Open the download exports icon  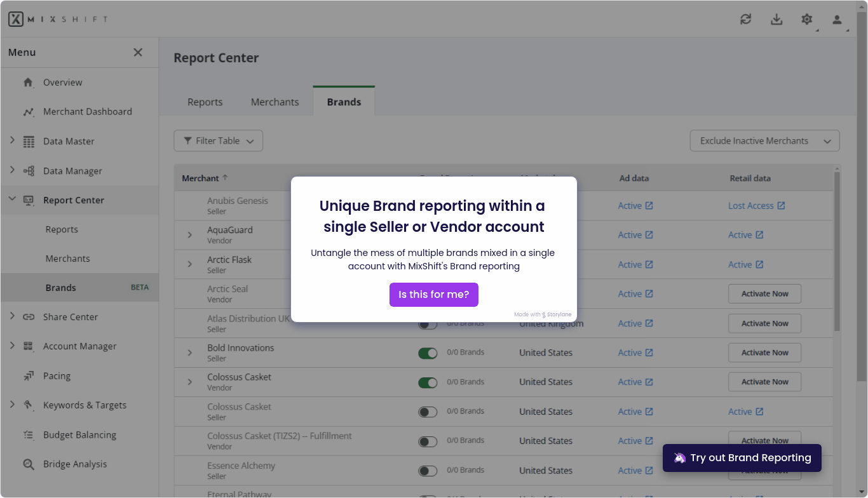[x=776, y=19]
